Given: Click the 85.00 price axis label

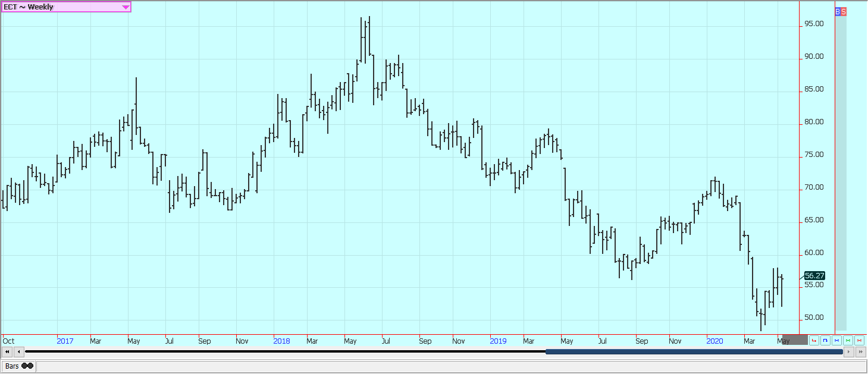Looking at the screenshot, I should click(x=814, y=89).
